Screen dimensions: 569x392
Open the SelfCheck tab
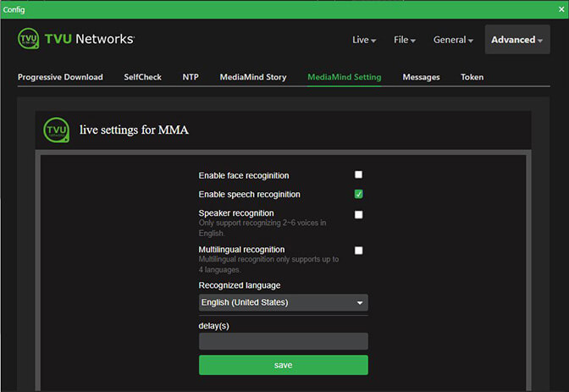(142, 77)
